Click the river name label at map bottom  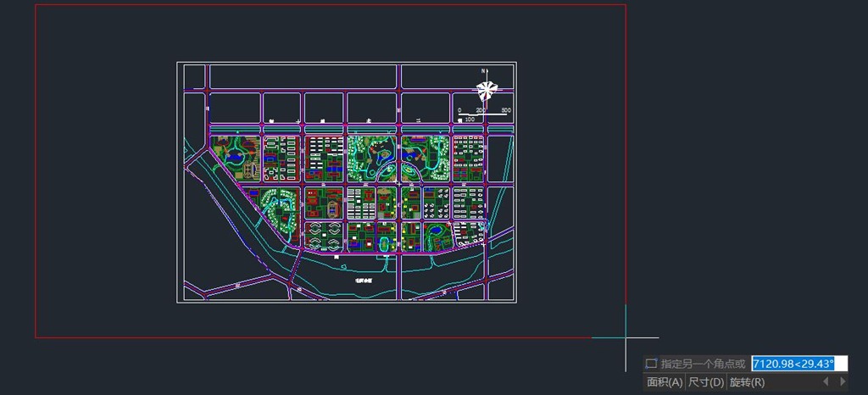(364, 280)
